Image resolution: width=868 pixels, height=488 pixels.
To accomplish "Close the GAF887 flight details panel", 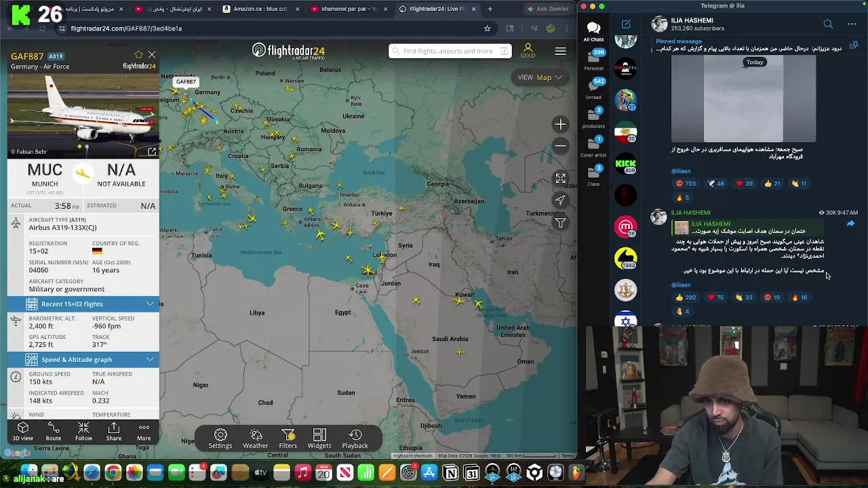I will pos(152,55).
